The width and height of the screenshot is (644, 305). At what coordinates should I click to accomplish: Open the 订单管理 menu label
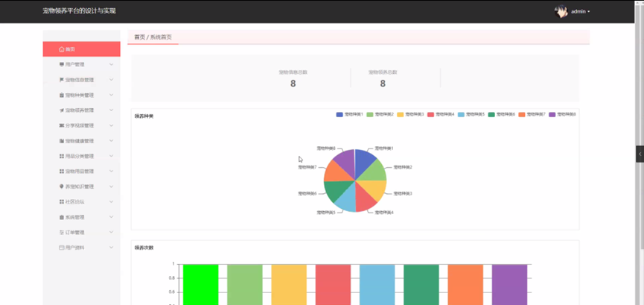point(74,232)
